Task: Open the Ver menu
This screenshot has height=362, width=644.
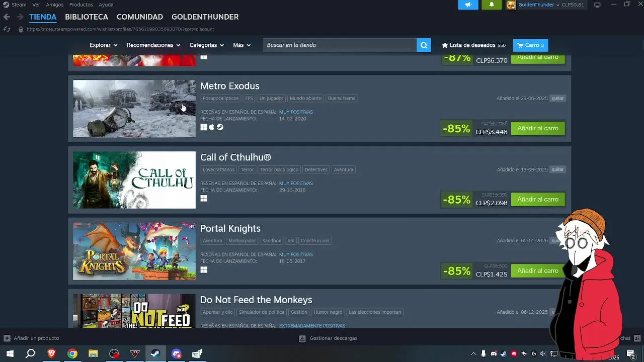Action: pyautogui.click(x=36, y=5)
